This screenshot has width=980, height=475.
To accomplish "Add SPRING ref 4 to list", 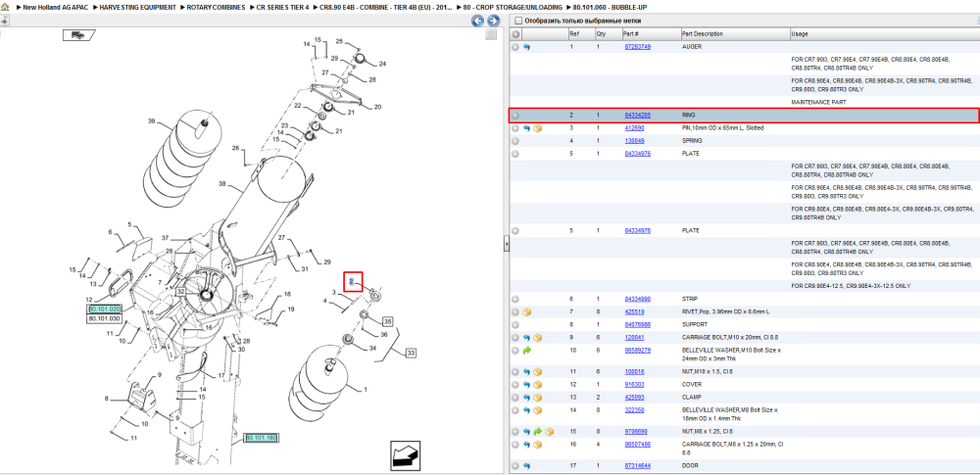I will click(x=515, y=141).
